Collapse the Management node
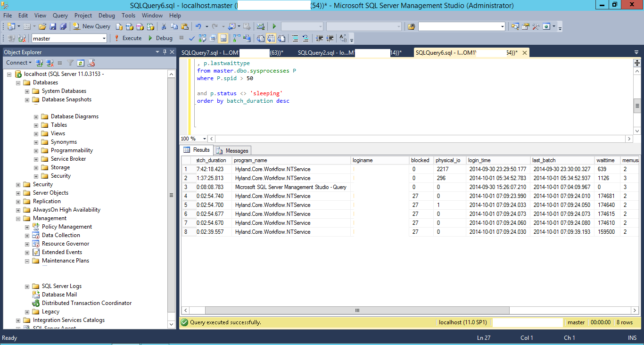This screenshot has width=644, height=345. 18,218
